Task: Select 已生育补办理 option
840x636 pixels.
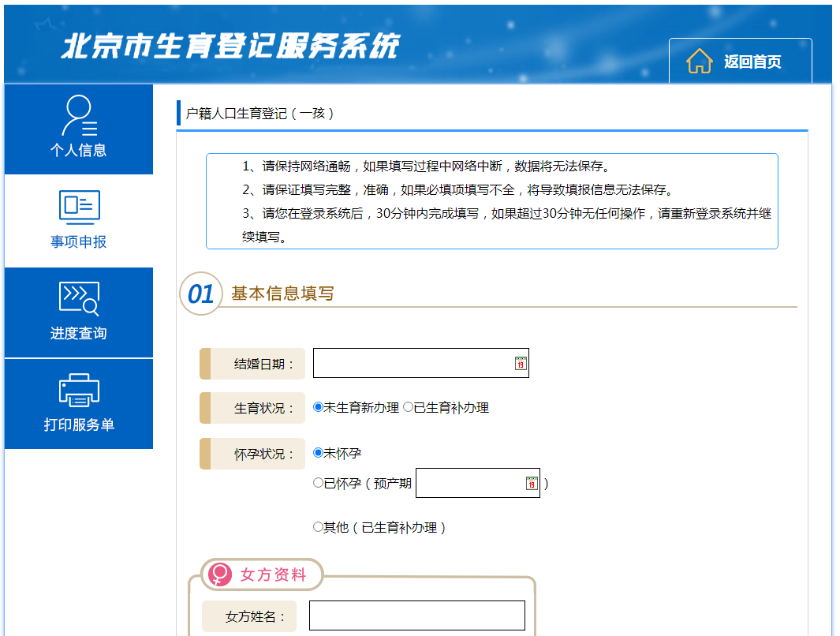Action: click(409, 407)
